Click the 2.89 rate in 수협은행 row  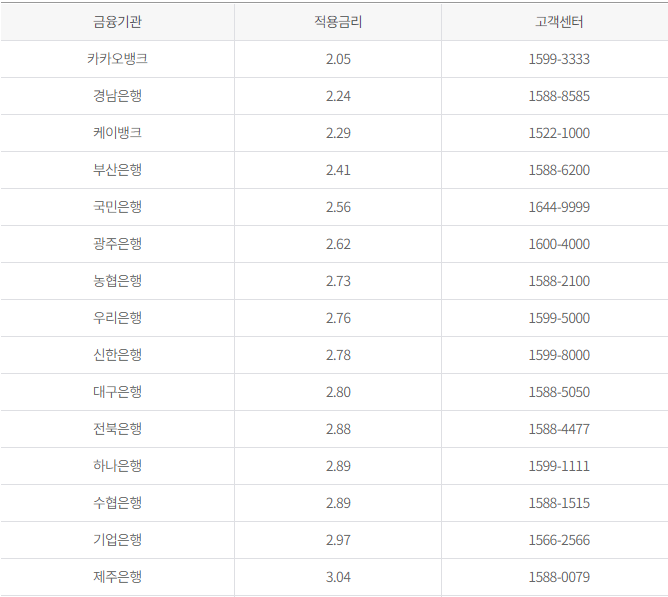point(338,503)
